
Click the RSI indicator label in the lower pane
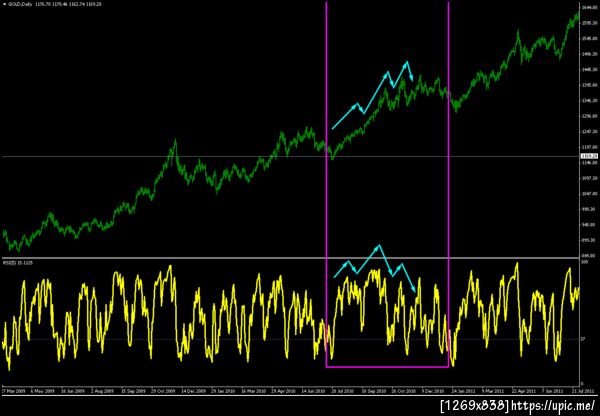coord(17,263)
